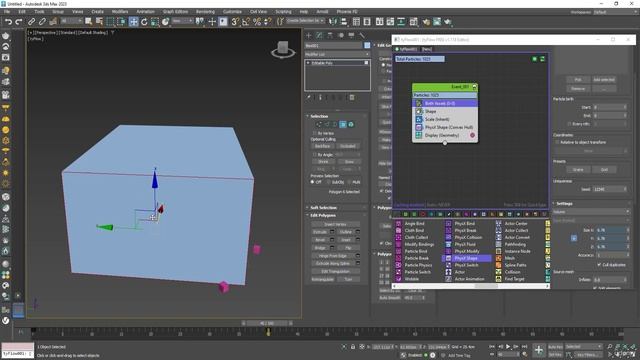Toggle the Angle Snap icon
Viewport: 640px width, 360px height.
point(246,22)
